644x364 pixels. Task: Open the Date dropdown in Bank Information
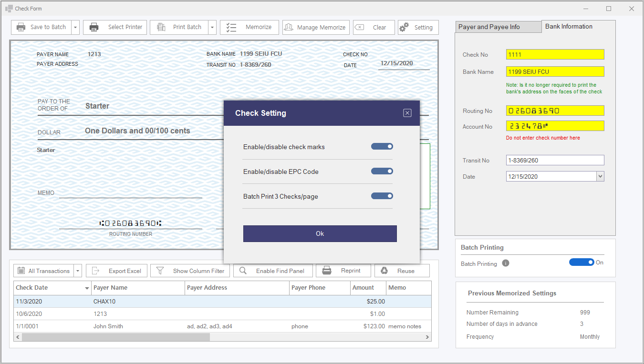[600, 176]
